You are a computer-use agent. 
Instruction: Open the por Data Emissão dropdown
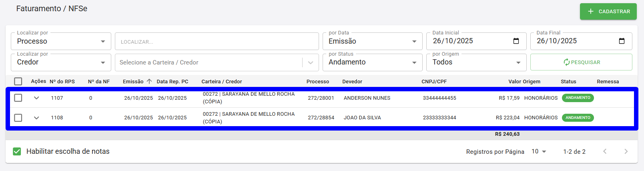click(x=373, y=41)
